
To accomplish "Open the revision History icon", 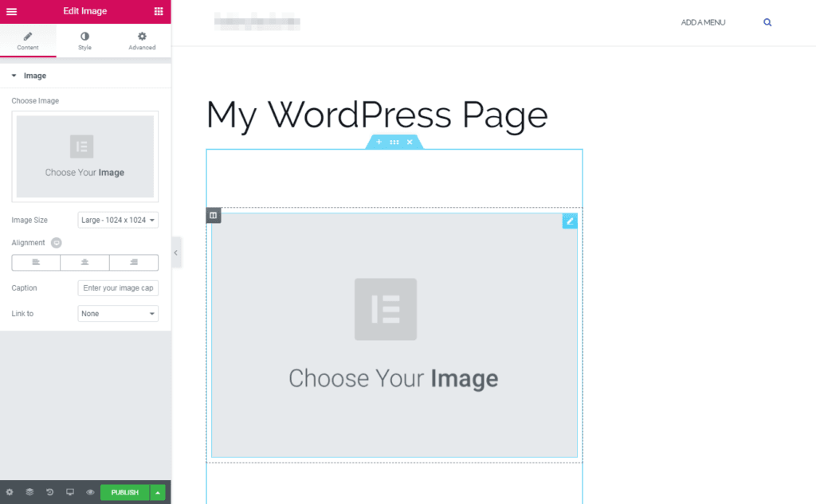I will pyautogui.click(x=49, y=492).
